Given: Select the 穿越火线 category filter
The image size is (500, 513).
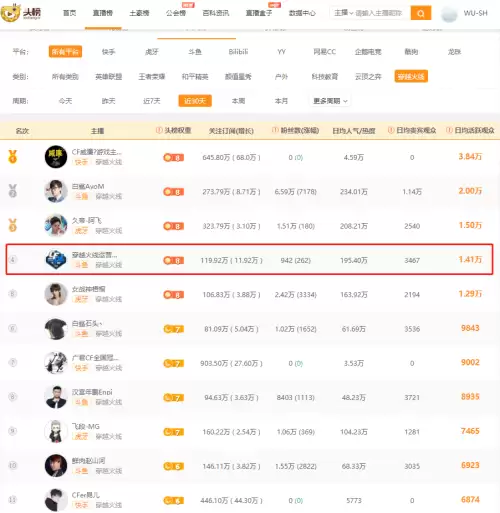Looking at the screenshot, I should coord(411,76).
